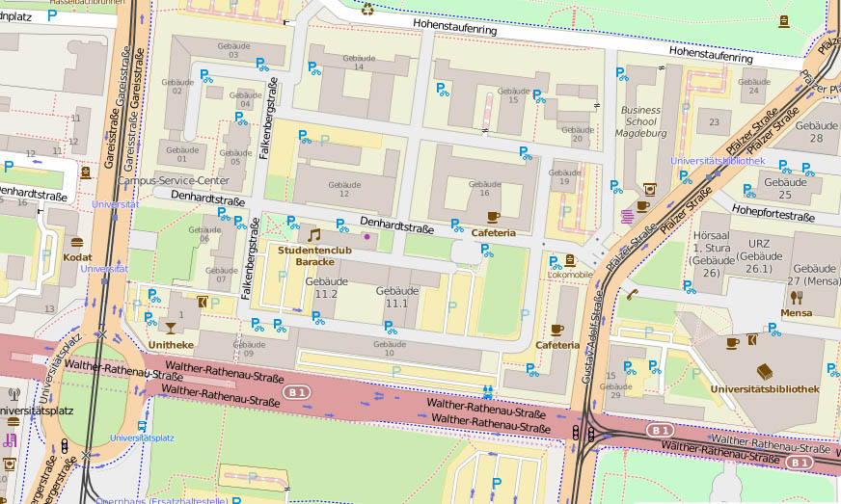Select the bicycle parking icon left of Lokomobile
Screen dimensions: 841x504
(556, 263)
